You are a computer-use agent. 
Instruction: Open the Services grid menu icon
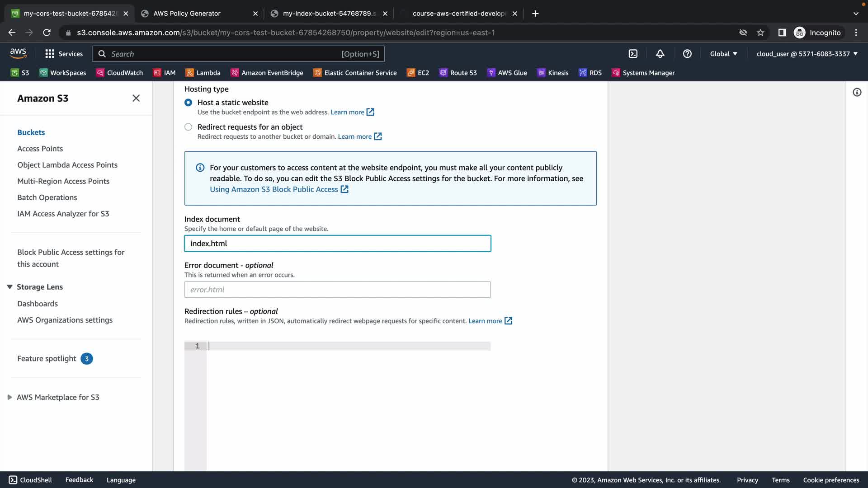[50, 54]
